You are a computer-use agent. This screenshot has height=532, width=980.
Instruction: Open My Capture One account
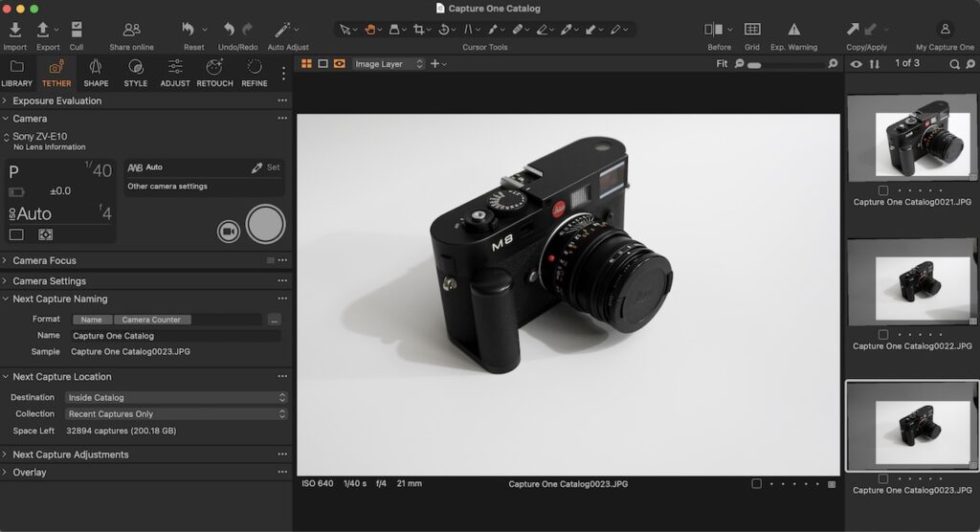coord(945,30)
